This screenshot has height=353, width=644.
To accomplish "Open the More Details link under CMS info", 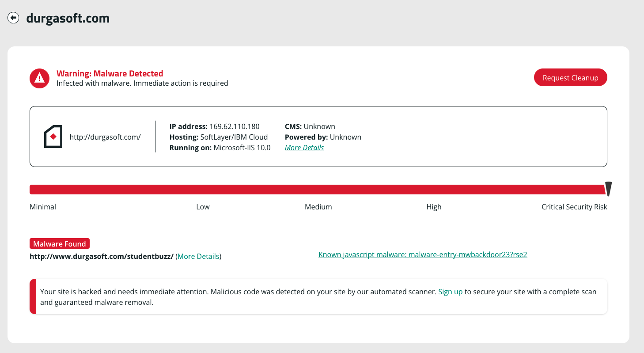I will [x=304, y=148].
